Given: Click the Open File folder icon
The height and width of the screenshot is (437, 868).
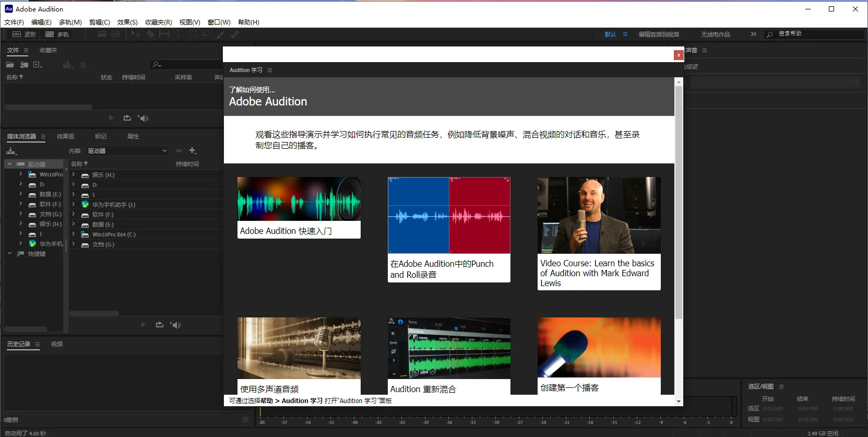Looking at the screenshot, I should click(10, 65).
